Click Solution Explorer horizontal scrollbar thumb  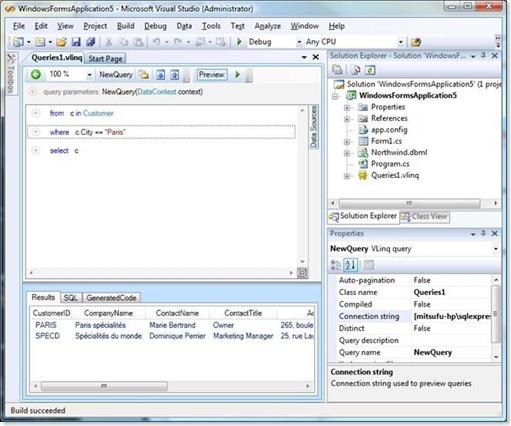(x=410, y=203)
